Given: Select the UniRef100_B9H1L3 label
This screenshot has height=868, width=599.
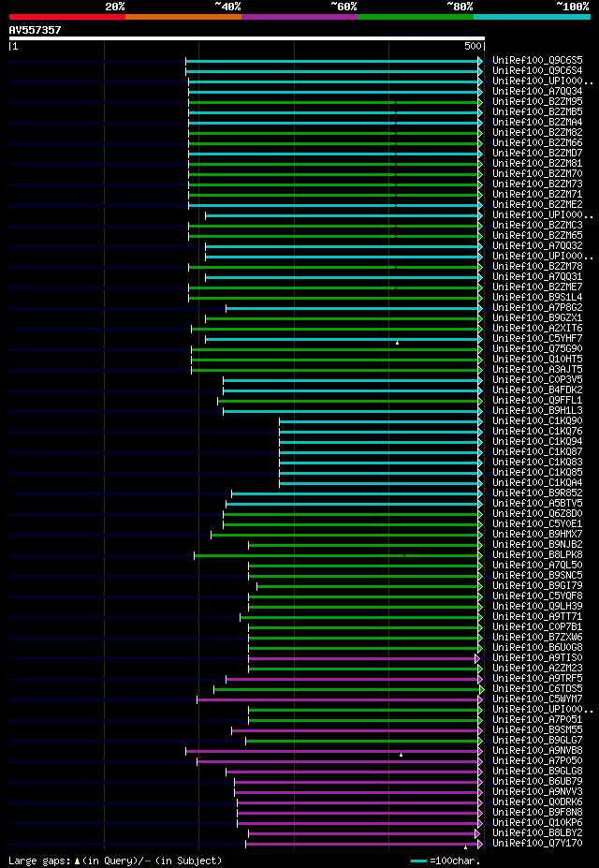Looking at the screenshot, I should pos(537,411).
